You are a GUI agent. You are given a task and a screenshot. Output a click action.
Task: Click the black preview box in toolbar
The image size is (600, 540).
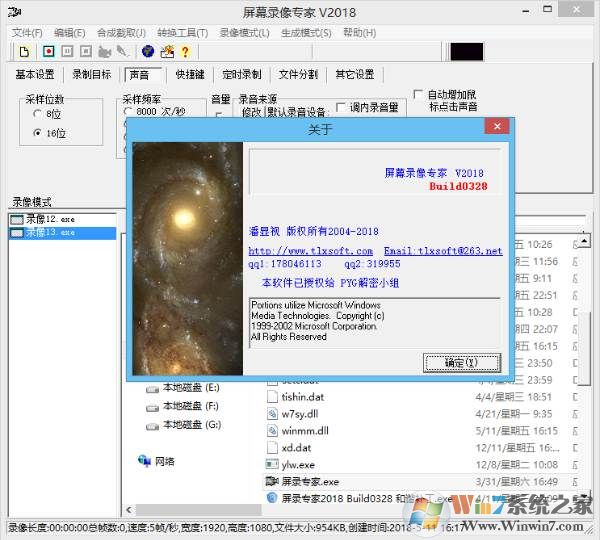[x=466, y=52]
